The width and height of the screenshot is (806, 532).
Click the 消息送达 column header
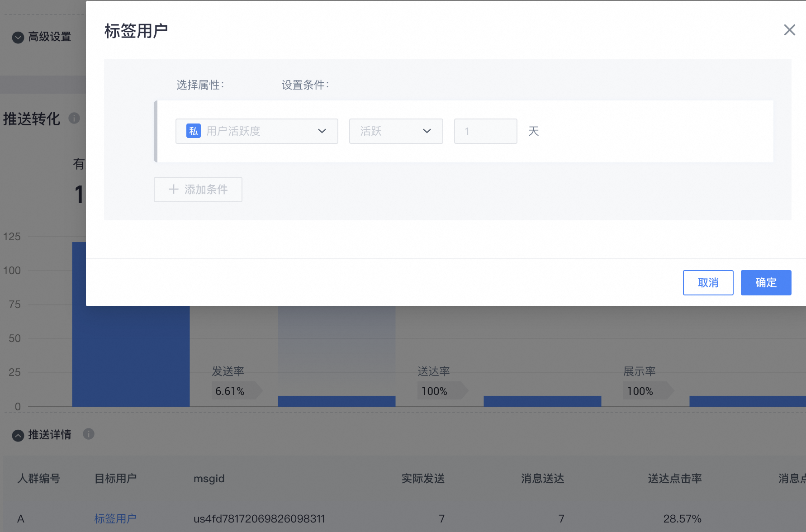[x=542, y=478]
